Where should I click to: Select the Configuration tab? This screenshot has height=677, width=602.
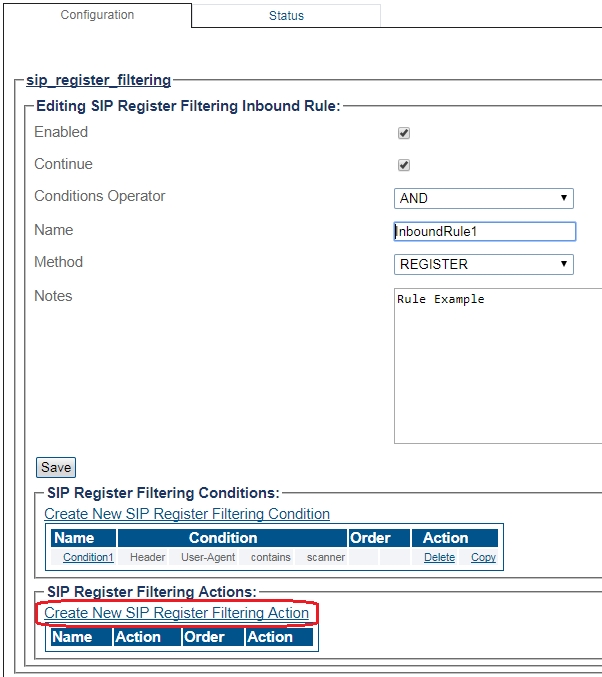97,15
